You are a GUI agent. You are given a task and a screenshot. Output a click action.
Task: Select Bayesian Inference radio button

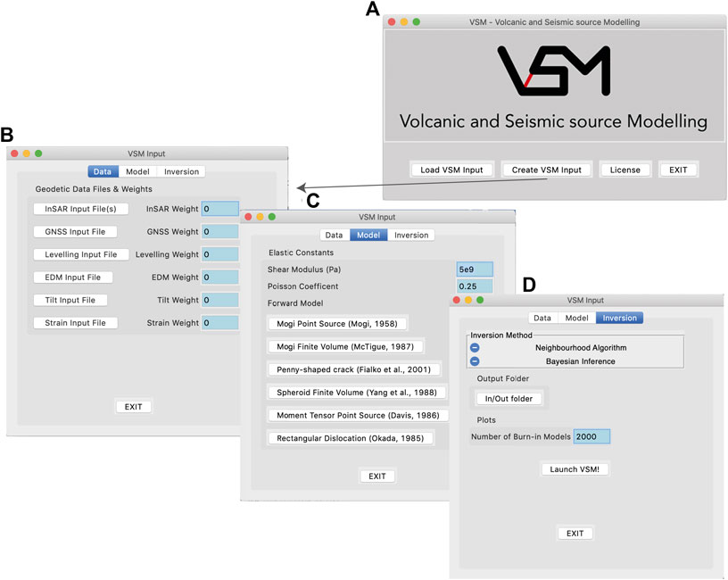click(x=475, y=361)
